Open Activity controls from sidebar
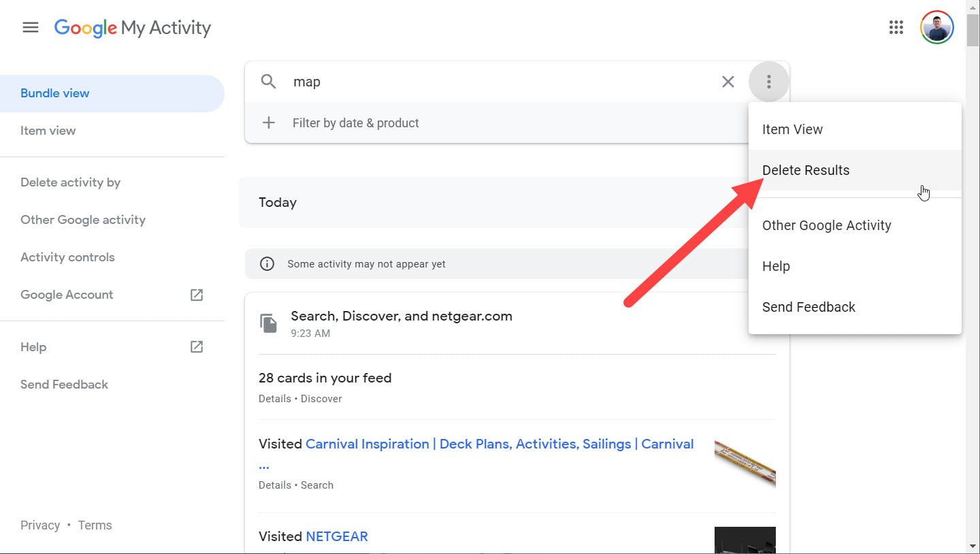 click(x=67, y=257)
